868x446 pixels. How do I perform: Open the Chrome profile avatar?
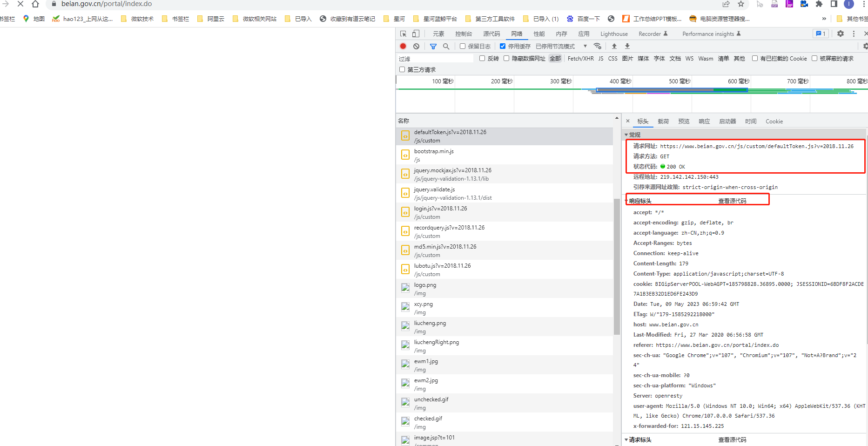pyautogui.click(x=849, y=4)
